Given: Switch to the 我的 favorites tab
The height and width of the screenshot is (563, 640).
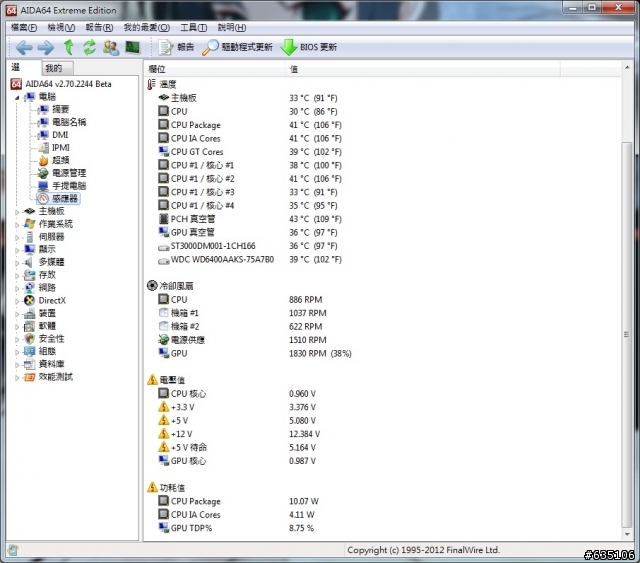Looking at the screenshot, I should 57,68.
